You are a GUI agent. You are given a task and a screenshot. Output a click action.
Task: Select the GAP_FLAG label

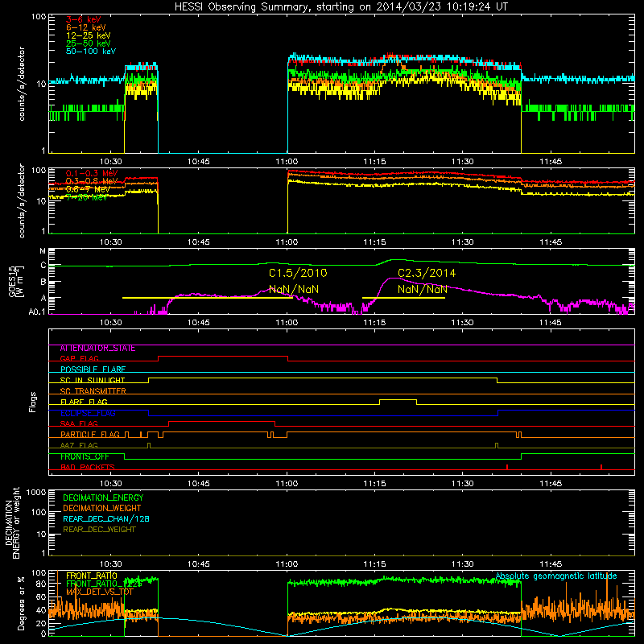click(x=79, y=359)
